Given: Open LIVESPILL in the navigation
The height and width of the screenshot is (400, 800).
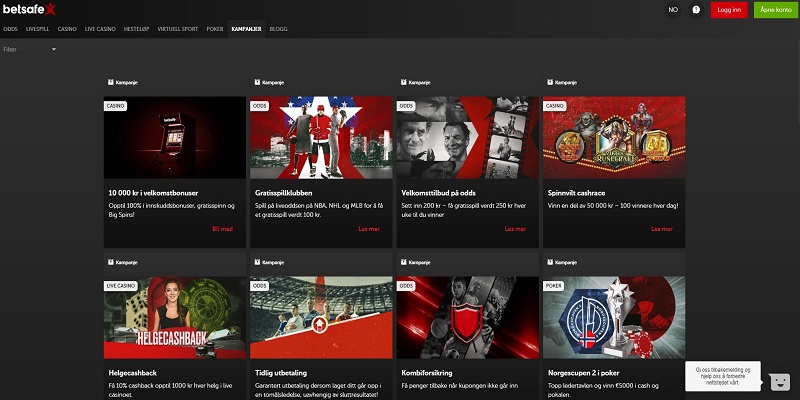Looking at the screenshot, I should coord(37,29).
